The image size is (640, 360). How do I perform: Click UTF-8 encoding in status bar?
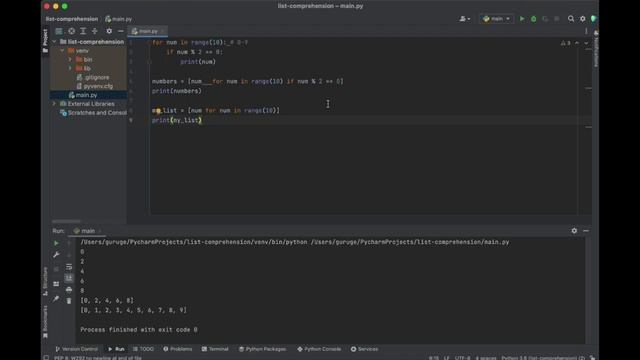click(462, 358)
